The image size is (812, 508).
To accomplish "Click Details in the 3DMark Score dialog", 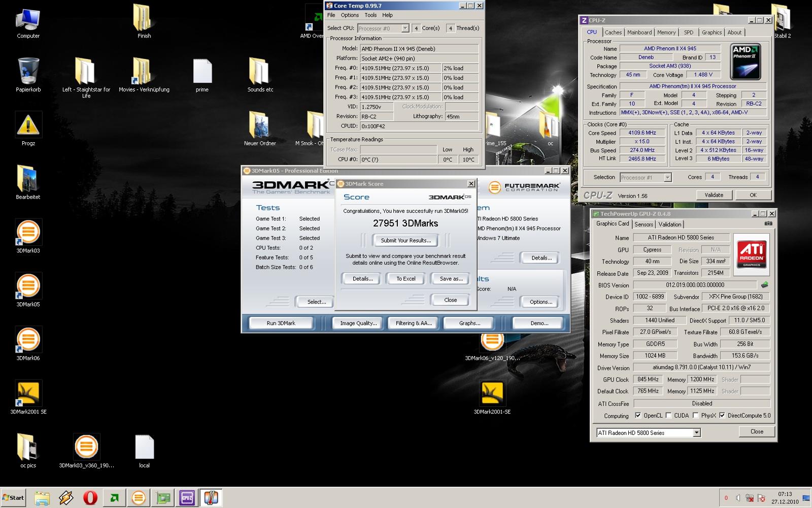I will (x=362, y=278).
